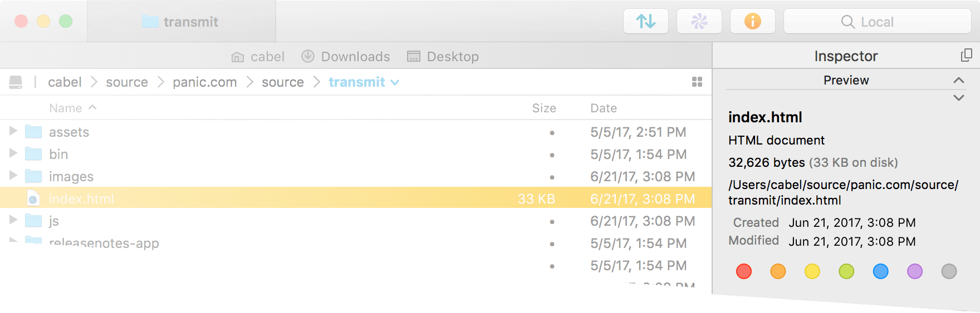Viewport: 980px width, 313px height.
Task: Open the Desktop favorite shortcut
Action: [443, 57]
